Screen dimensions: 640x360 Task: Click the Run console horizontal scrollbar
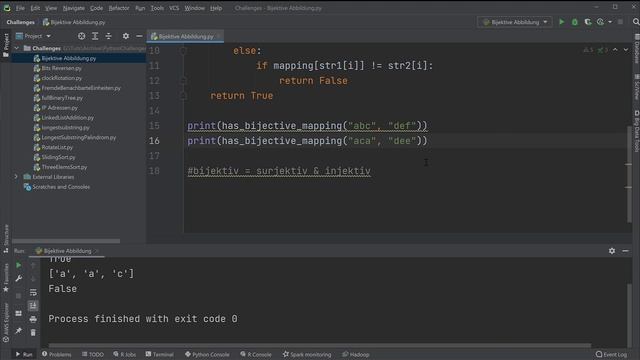click(320, 345)
